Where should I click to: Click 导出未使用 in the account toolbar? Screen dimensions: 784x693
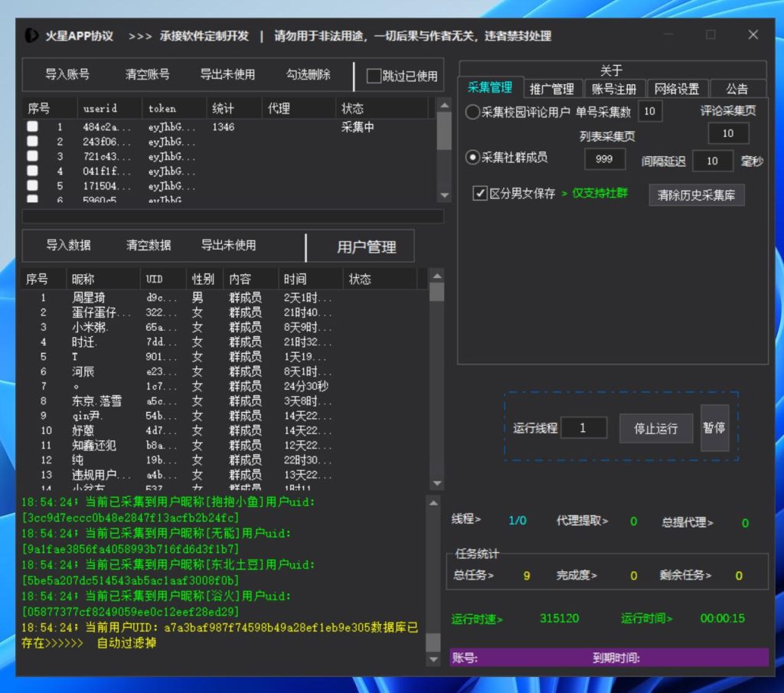(x=226, y=75)
